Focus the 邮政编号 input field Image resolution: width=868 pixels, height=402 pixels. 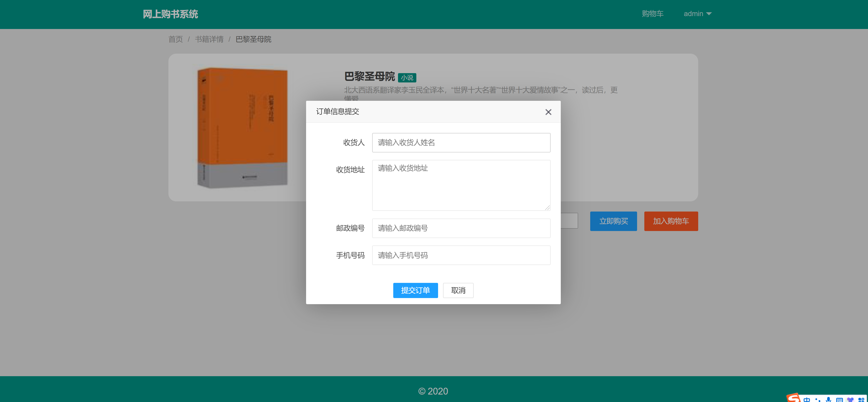(461, 228)
